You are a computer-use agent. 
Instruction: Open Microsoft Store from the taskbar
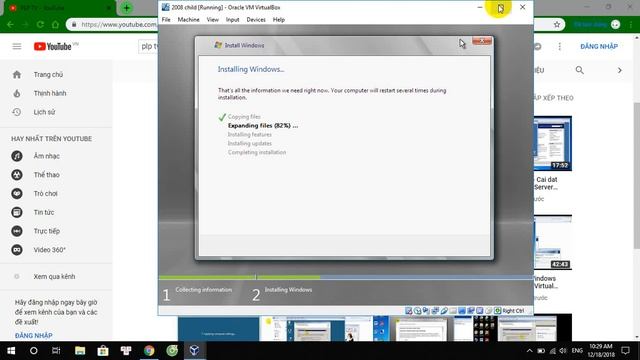coord(103,351)
